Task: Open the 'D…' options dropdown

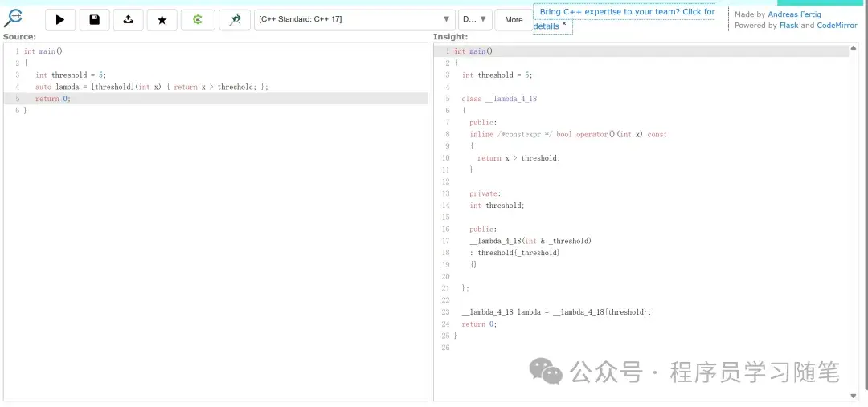Action: click(475, 19)
